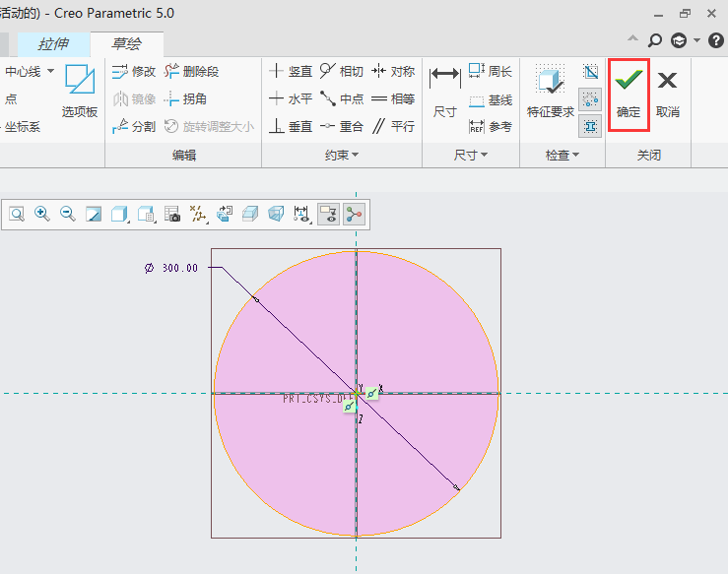Viewport: 728px width, 574px height.
Task: Expand the 约束 group dropdown
Action: coord(342,156)
